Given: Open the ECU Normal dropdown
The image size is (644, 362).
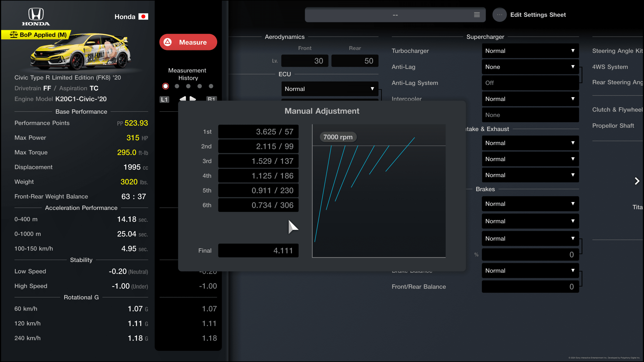Looking at the screenshot, I should point(330,89).
